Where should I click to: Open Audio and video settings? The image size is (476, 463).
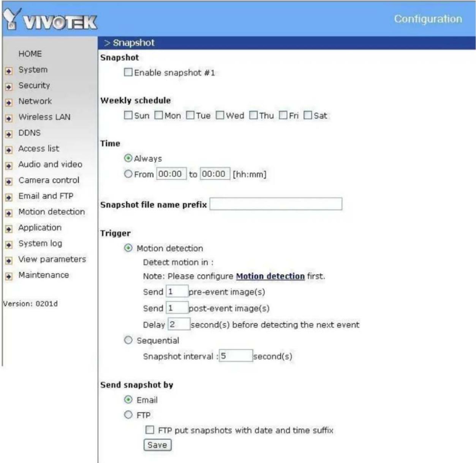tap(50, 164)
